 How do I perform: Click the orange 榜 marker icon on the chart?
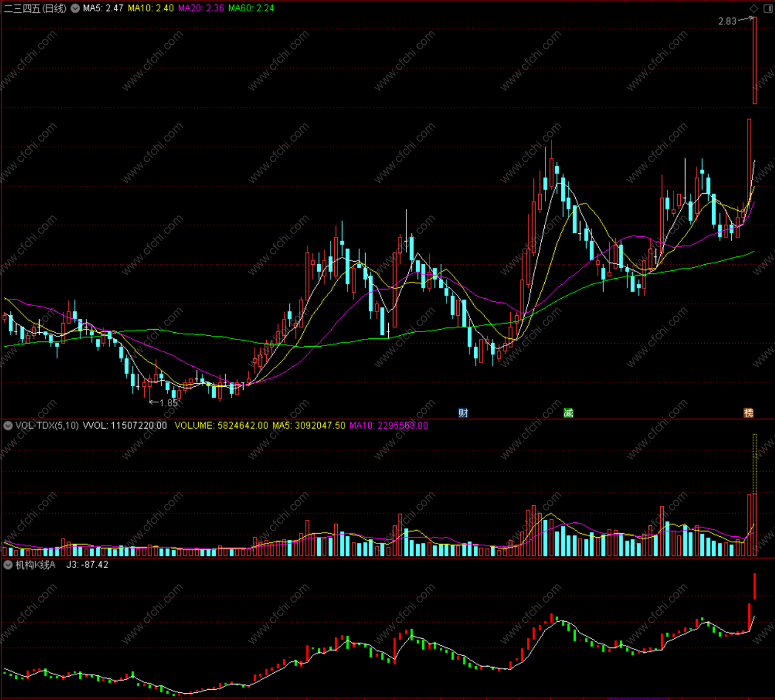point(749,413)
